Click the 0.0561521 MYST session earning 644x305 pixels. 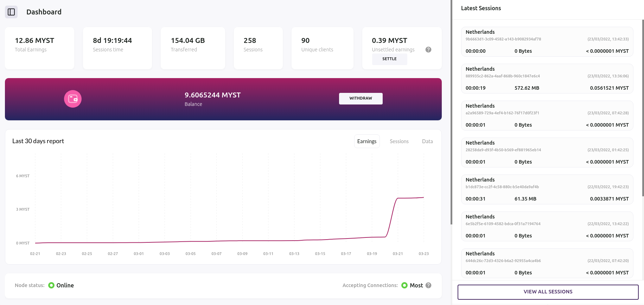(609, 88)
